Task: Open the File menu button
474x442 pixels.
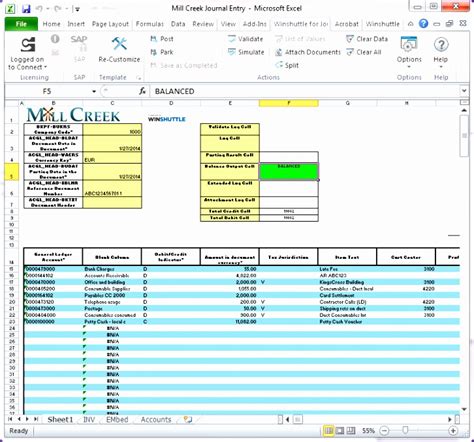Action: click(x=21, y=24)
